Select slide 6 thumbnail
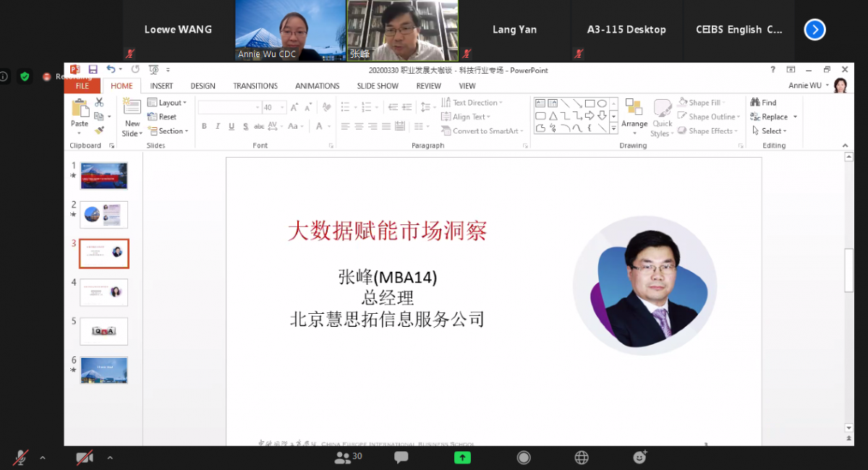This screenshot has width=868, height=470. click(x=103, y=370)
